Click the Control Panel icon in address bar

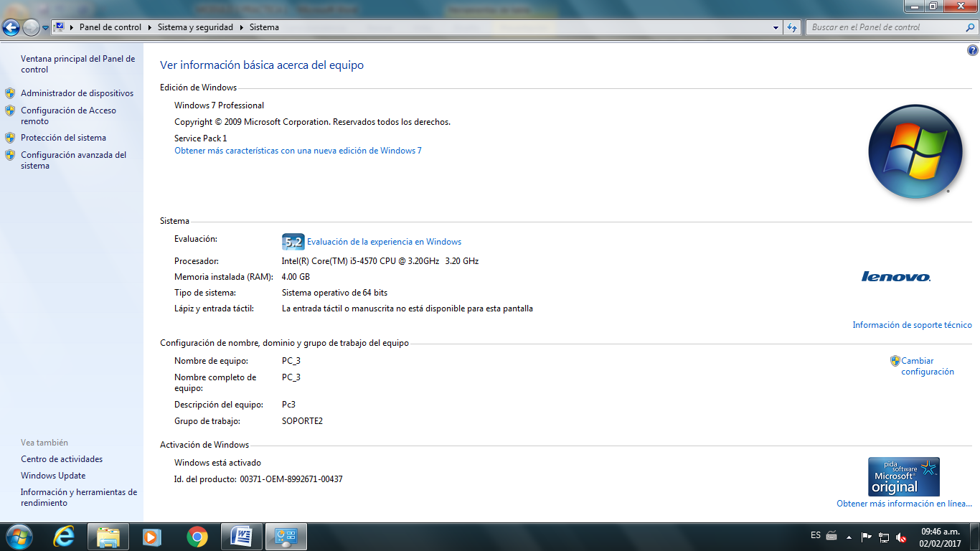(60, 27)
